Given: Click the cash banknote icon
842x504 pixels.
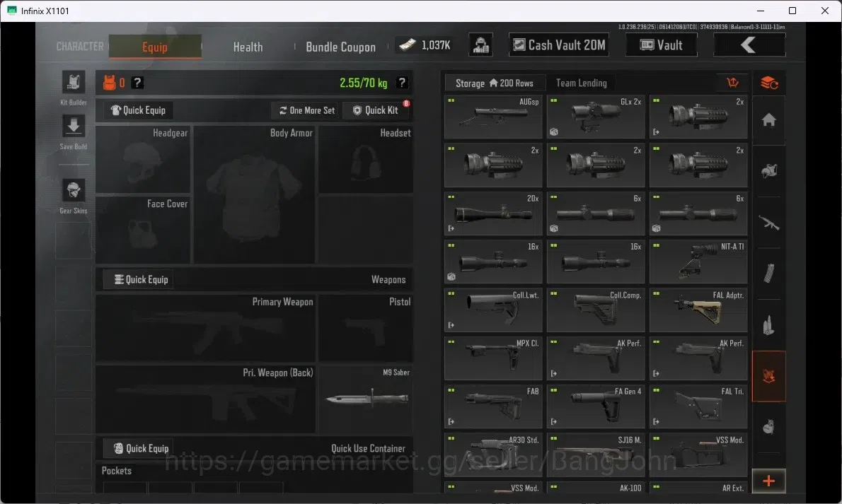Looking at the screenshot, I should click(408, 45).
